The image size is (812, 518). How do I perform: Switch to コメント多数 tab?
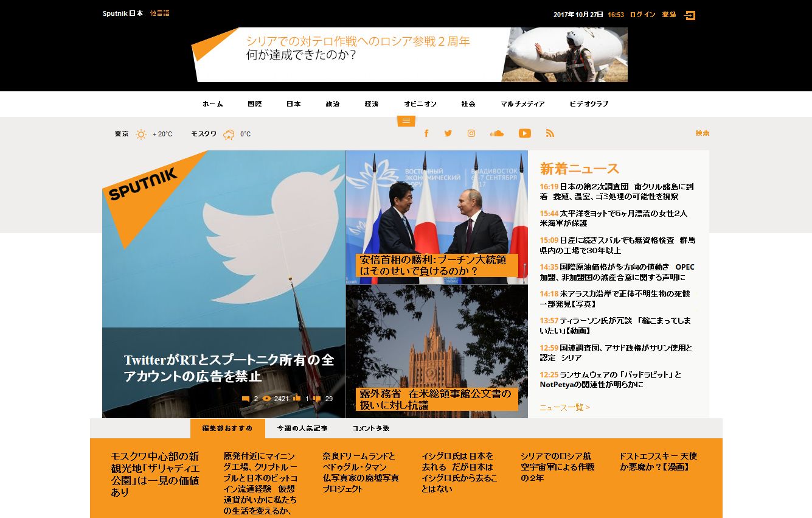(x=371, y=429)
